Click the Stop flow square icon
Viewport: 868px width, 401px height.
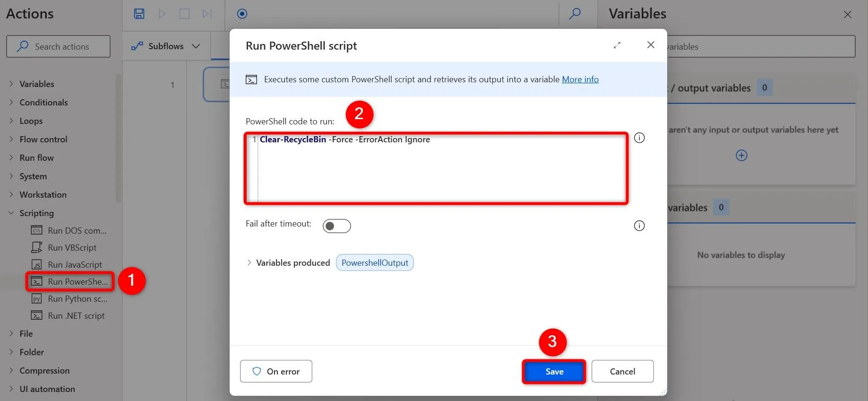(x=184, y=14)
